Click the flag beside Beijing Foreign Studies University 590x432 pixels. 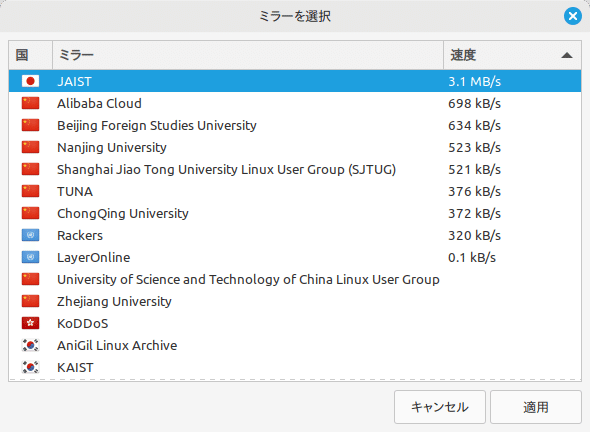pos(30,125)
